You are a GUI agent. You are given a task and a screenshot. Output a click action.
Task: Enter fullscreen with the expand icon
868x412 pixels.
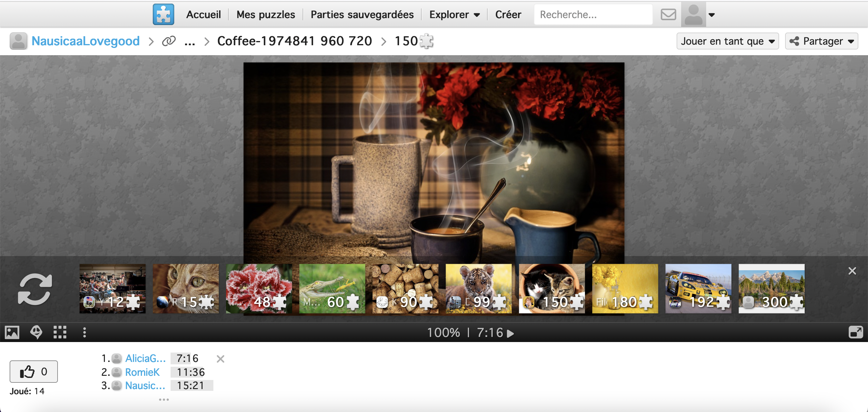[x=856, y=332]
